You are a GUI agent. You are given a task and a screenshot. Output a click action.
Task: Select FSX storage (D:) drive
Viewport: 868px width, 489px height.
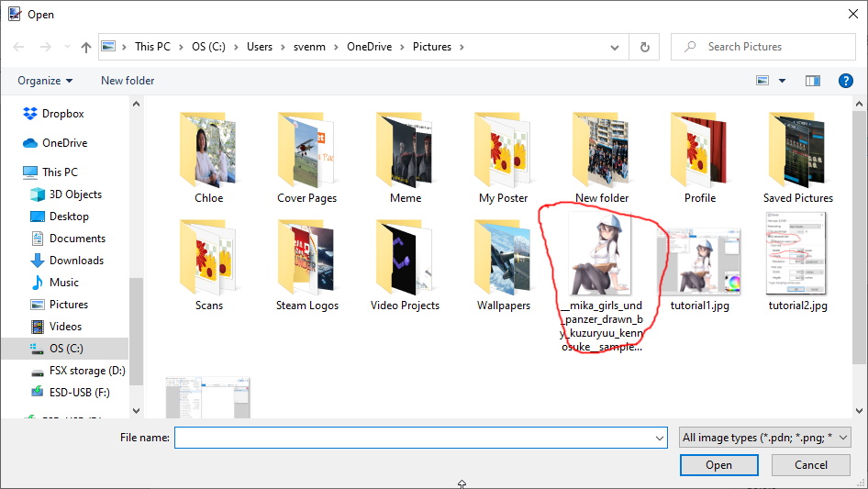pyautogui.click(x=78, y=371)
